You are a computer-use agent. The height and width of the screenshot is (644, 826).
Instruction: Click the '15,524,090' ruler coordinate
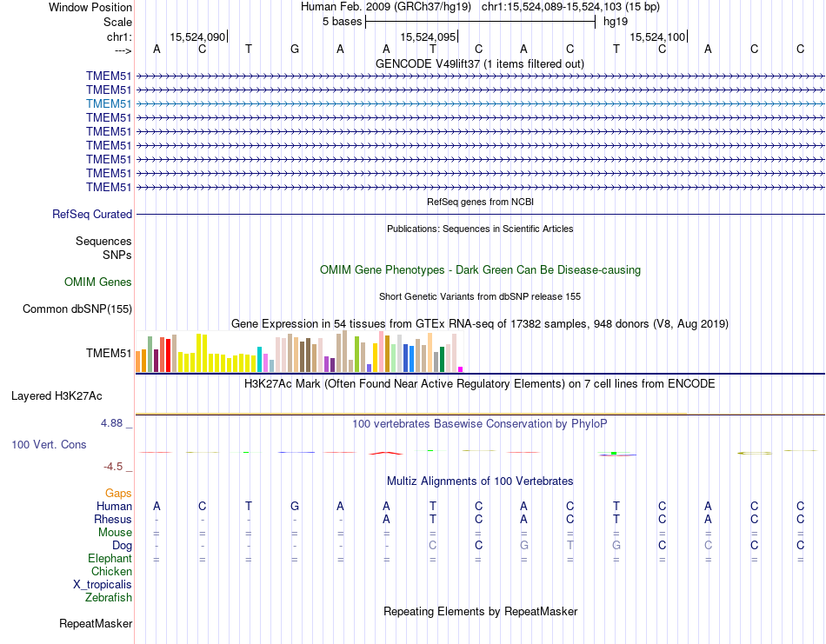click(x=197, y=37)
